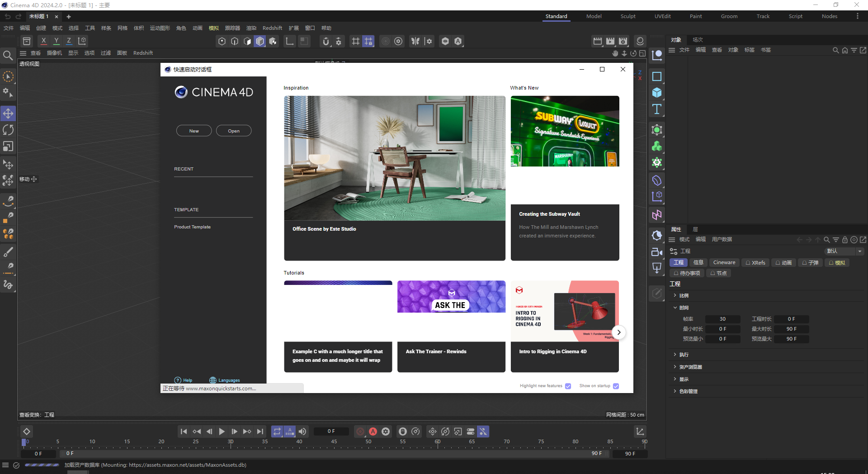Switch to coordinate system toggle icon
The height and width of the screenshot is (474, 868).
click(82, 41)
